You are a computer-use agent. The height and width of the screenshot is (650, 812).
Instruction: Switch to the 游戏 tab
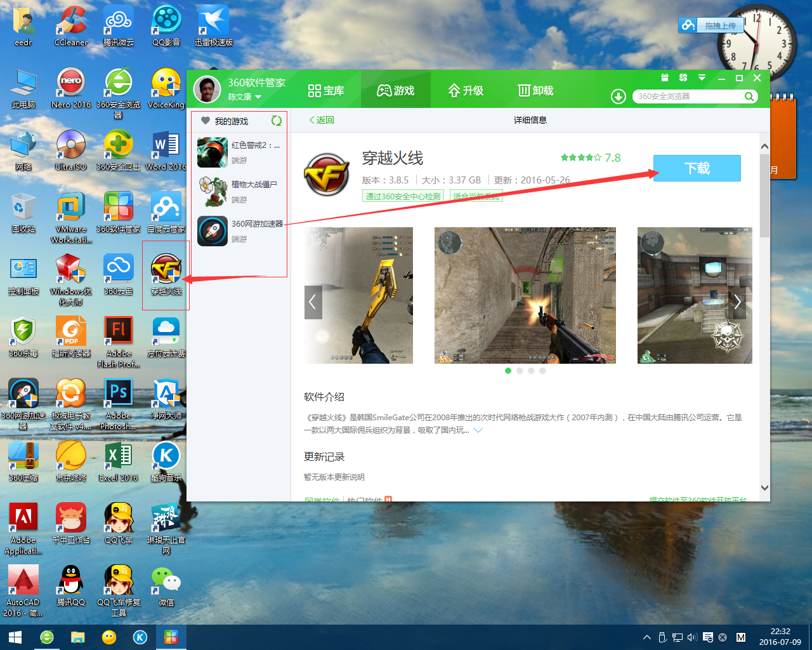[x=395, y=91]
